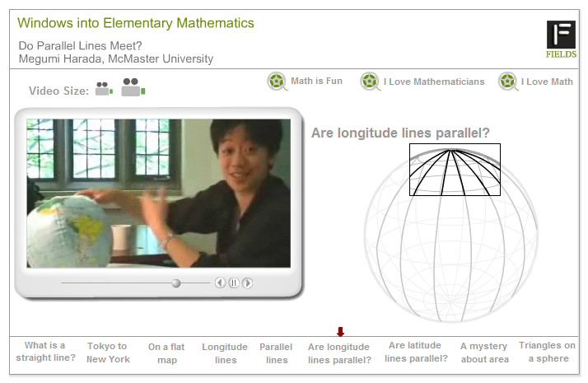Image resolution: width=588 pixels, height=383 pixels.
Task: Click the reel icon beside I Love Math
Action: 507,81
